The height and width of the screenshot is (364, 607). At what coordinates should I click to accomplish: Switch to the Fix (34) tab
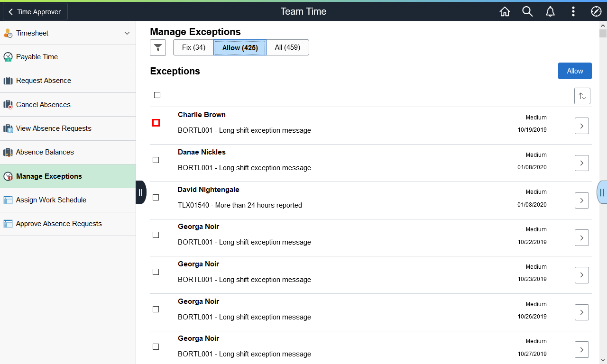coord(193,47)
